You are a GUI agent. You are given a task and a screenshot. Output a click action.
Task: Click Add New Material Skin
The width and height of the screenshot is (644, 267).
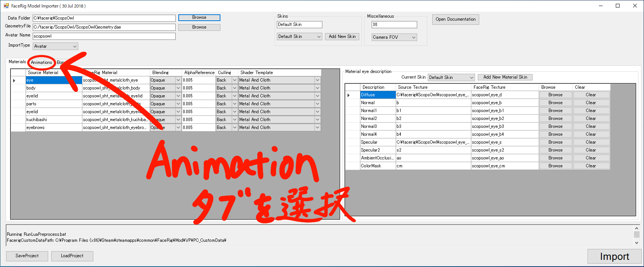coord(505,77)
